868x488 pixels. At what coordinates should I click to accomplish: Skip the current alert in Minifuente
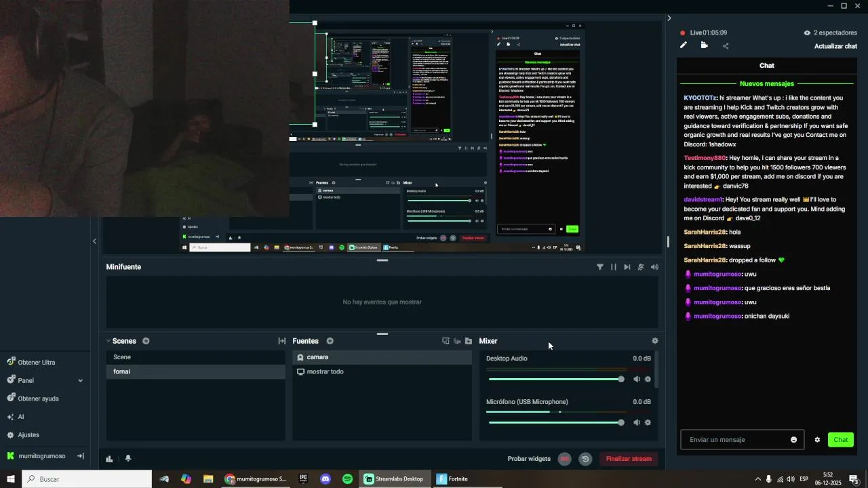pyautogui.click(x=627, y=267)
